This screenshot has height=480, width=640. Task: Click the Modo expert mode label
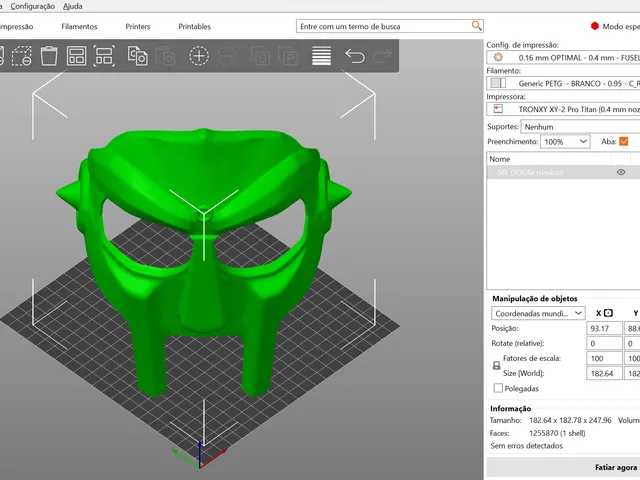621,27
